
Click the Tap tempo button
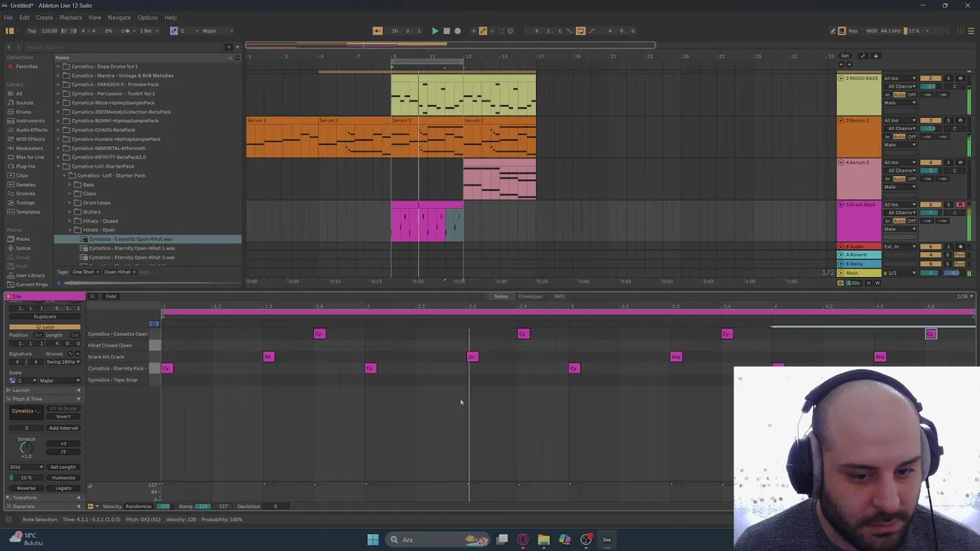pos(32,31)
